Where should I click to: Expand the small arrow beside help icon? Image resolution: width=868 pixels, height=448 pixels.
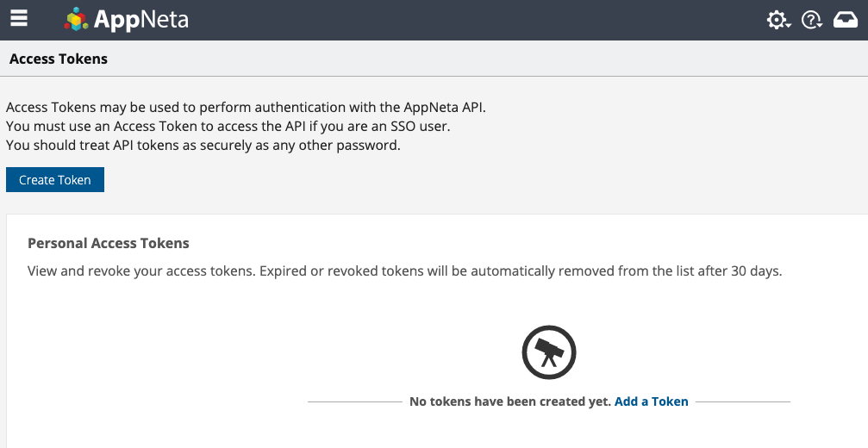click(x=821, y=26)
